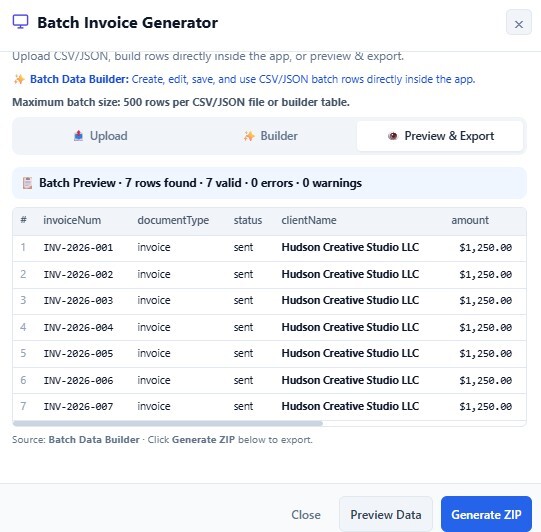Click the Close text button
The width and height of the screenshot is (541, 532).
(306, 514)
